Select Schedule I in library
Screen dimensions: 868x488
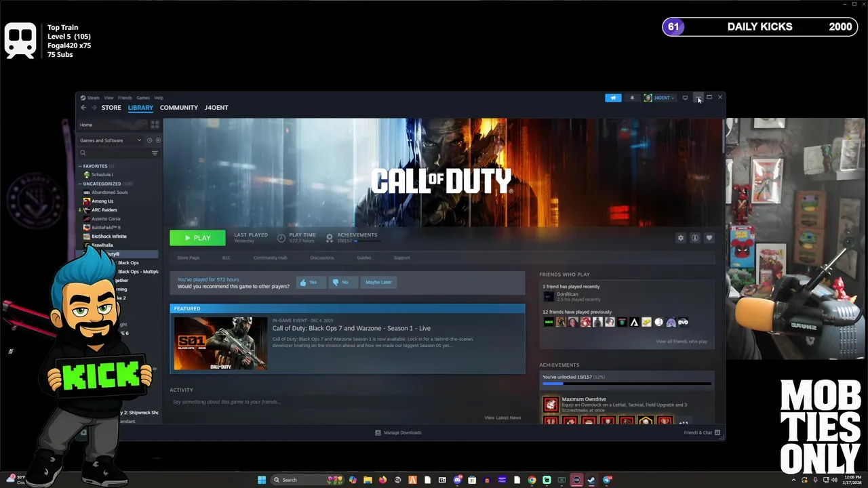102,175
